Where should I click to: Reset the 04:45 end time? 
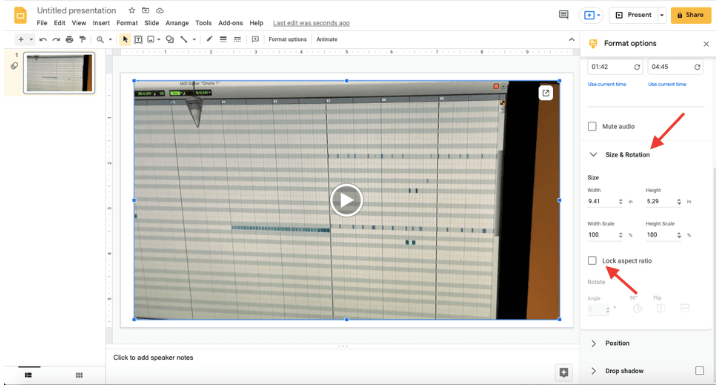point(697,67)
